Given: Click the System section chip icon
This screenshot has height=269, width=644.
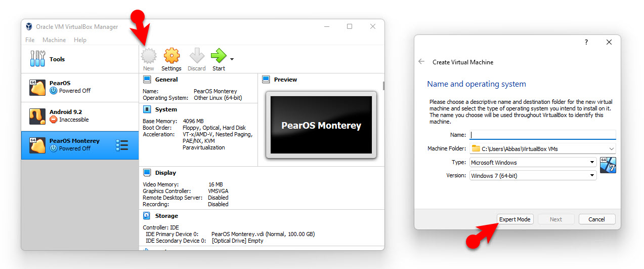Looking at the screenshot, I should point(147,109).
